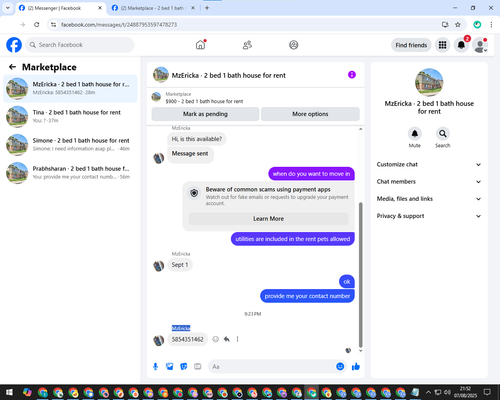Click Learn More on scam warning
The image size is (500, 400).
pos(268,219)
